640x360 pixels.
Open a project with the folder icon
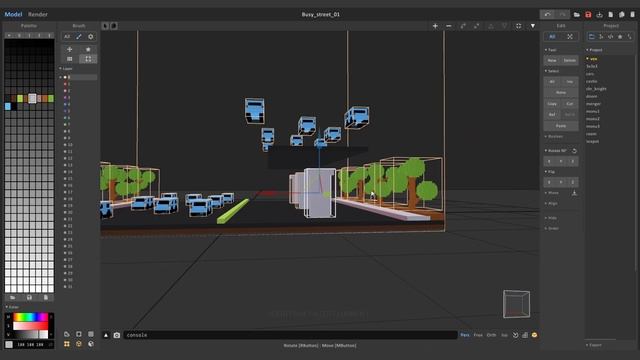[x=577, y=15]
